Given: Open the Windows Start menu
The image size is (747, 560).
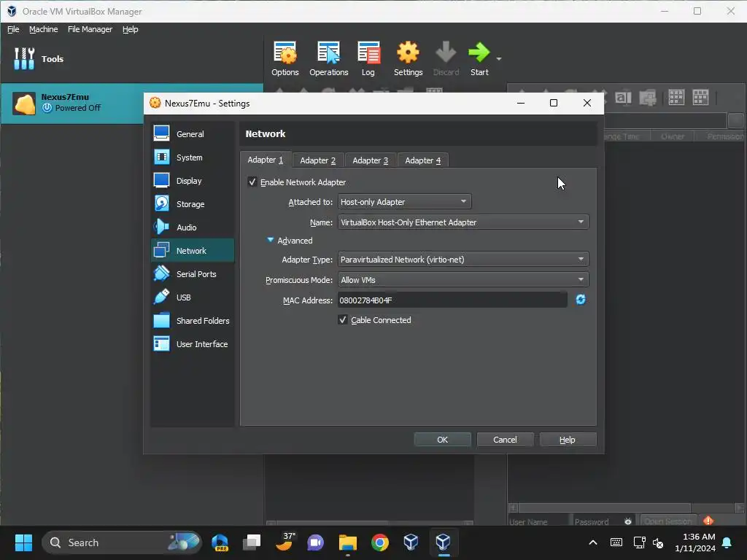Looking at the screenshot, I should point(23,542).
